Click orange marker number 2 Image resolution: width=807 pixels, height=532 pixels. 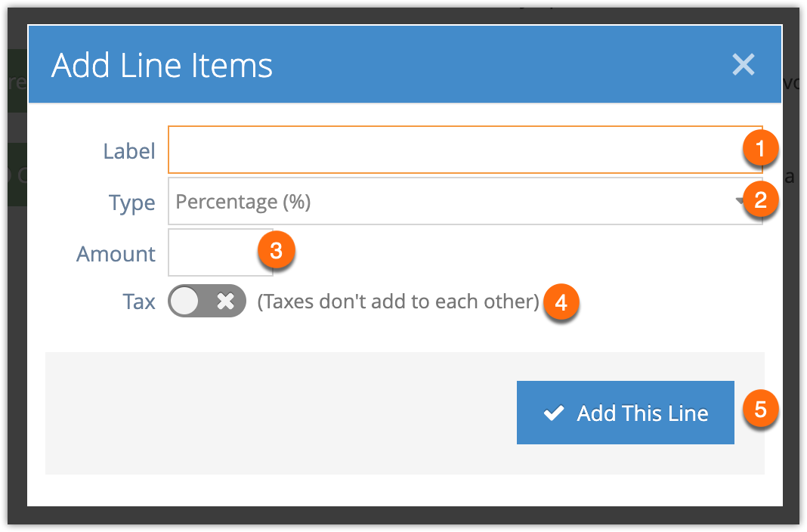760,199
